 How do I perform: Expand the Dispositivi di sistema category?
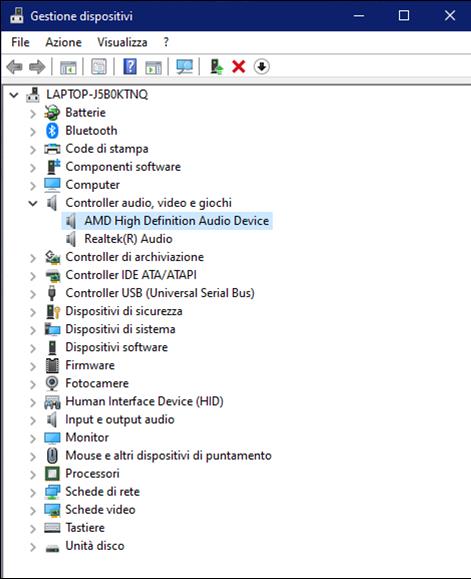coord(33,330)
